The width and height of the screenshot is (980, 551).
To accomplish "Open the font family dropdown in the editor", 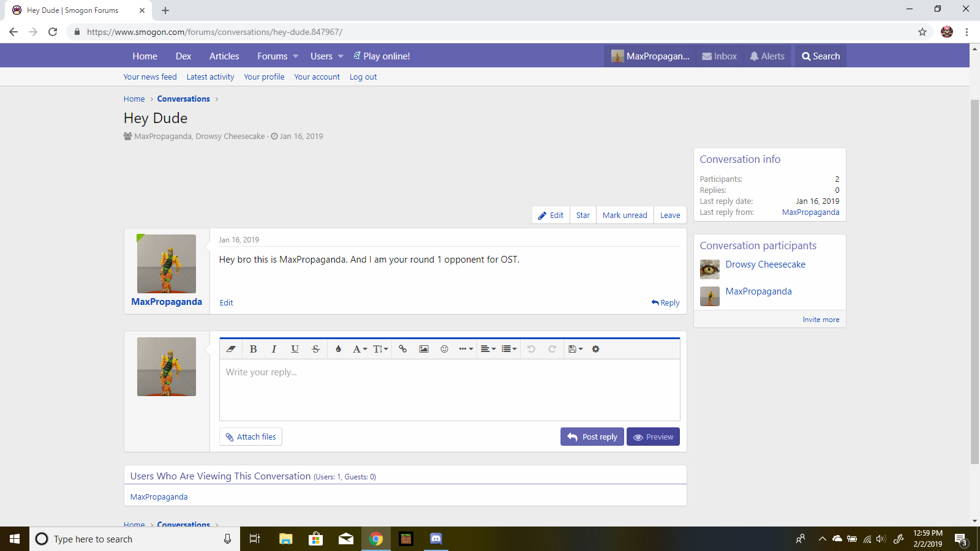I will click(x=360, y=349).
